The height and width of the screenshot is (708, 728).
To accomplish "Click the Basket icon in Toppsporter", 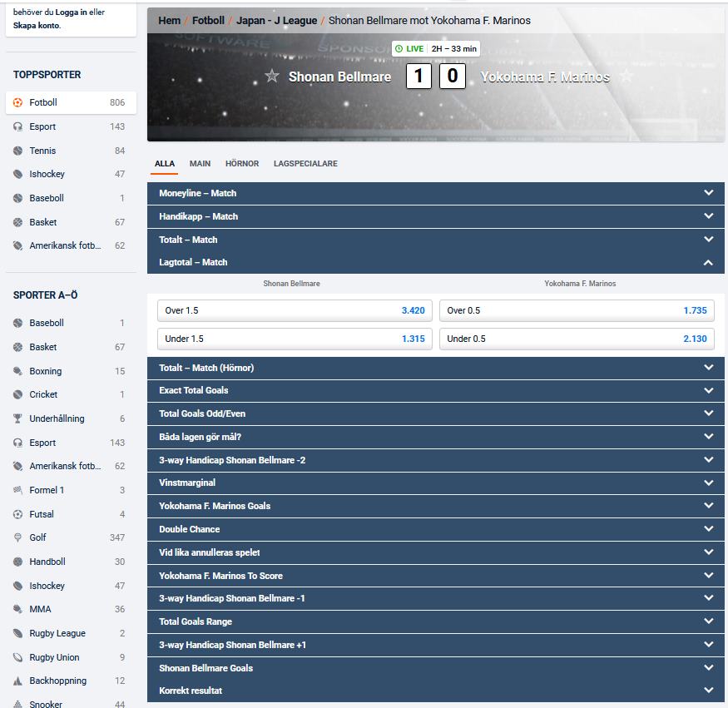I will point(17,222).
